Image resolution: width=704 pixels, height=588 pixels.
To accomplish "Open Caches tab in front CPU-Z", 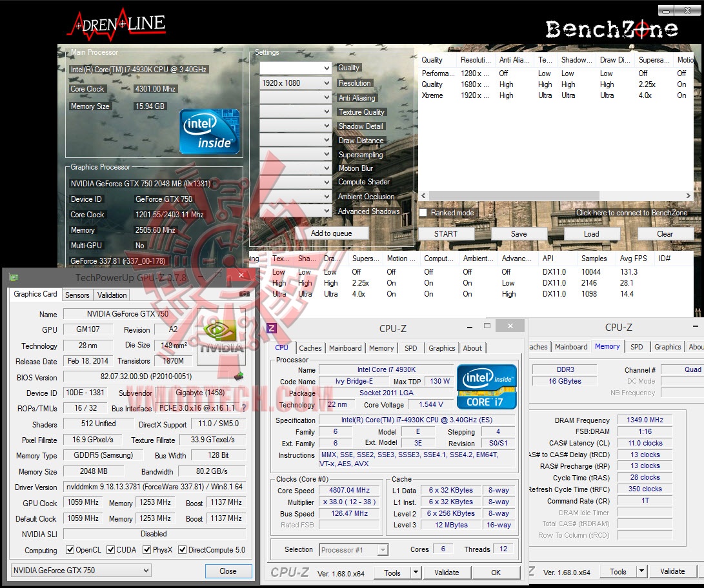I will click(x=310, y=348).
